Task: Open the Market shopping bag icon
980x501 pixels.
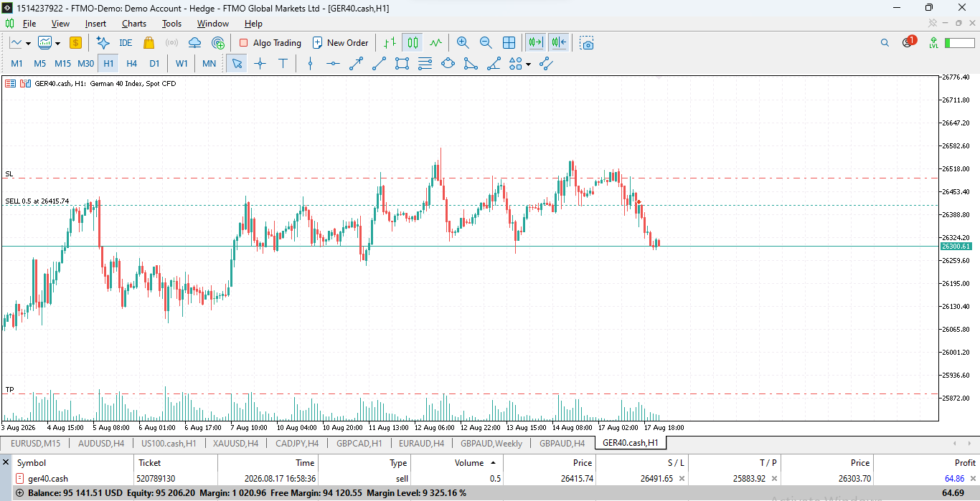Action: point(149,43)
